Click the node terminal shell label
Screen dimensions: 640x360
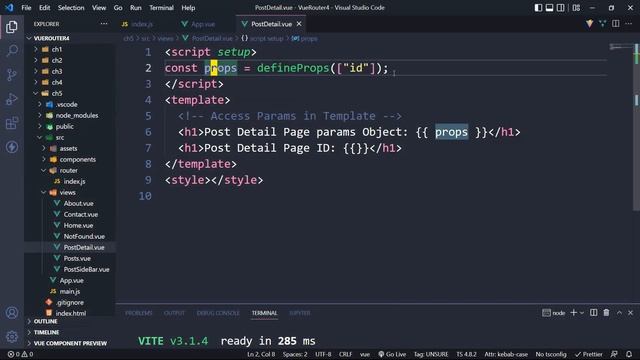pyautogui.click(x=554, y=313)
